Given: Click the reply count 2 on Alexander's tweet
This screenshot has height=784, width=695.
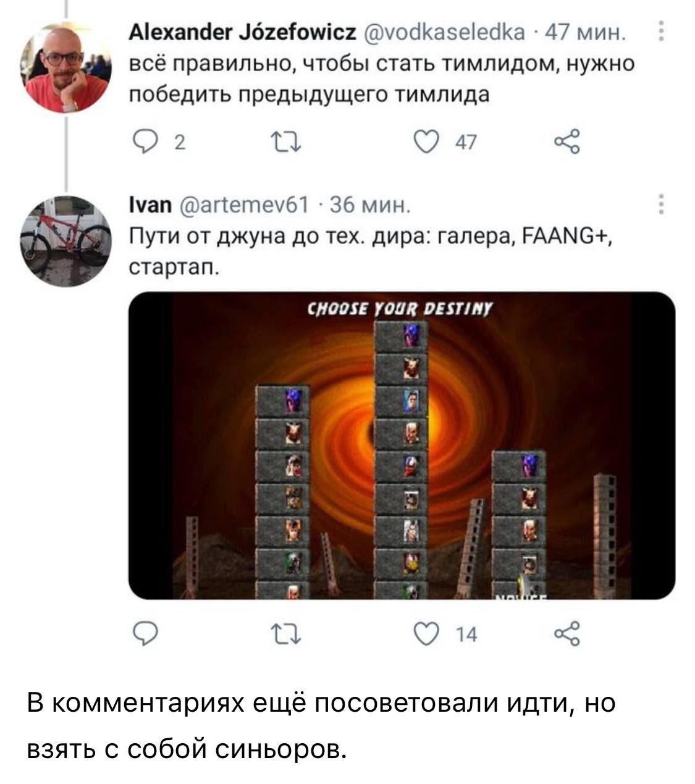Looking at the screenshot, I should 179,143.
